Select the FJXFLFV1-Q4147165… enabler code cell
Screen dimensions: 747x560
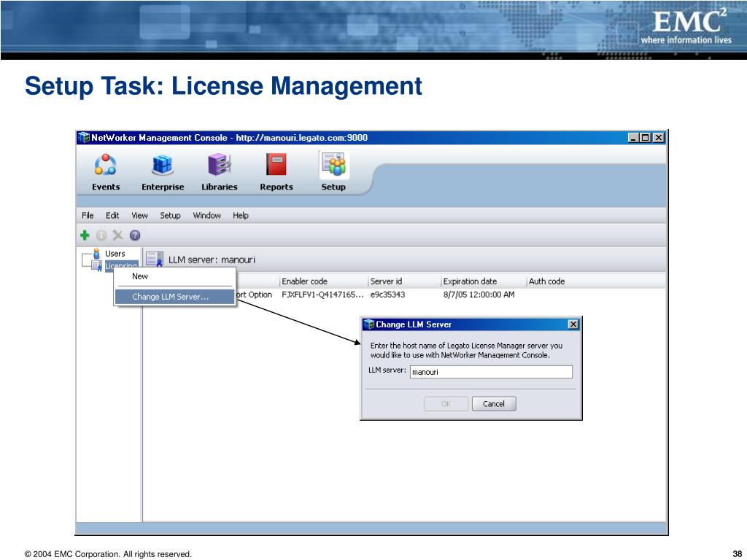[322, 295]
